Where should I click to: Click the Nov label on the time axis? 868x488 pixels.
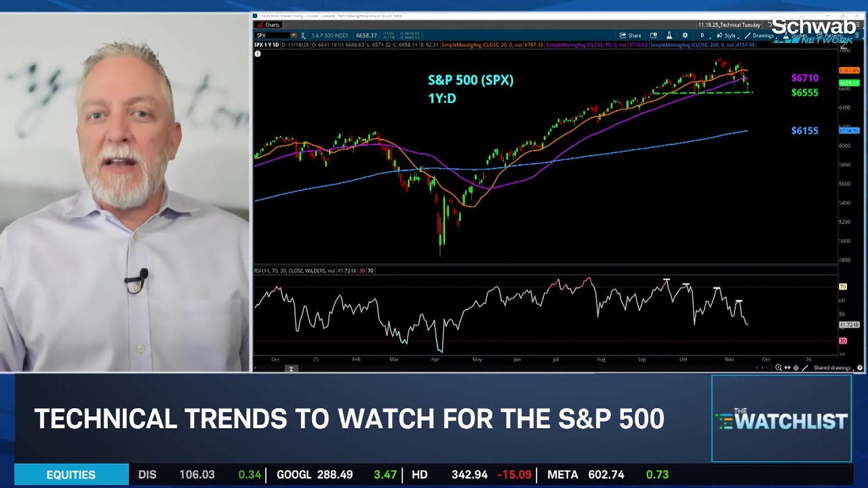pyautogui.click(x=730, y=359)
